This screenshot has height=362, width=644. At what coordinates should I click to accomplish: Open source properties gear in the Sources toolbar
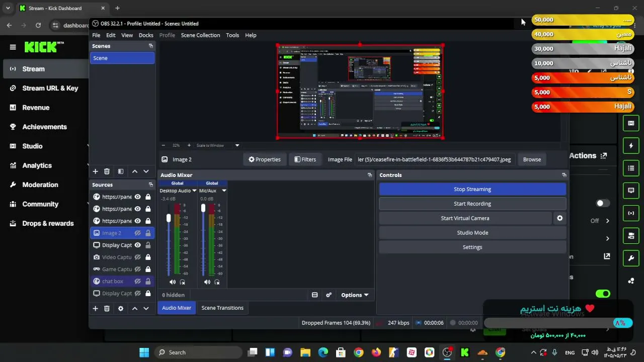point(121,308)
